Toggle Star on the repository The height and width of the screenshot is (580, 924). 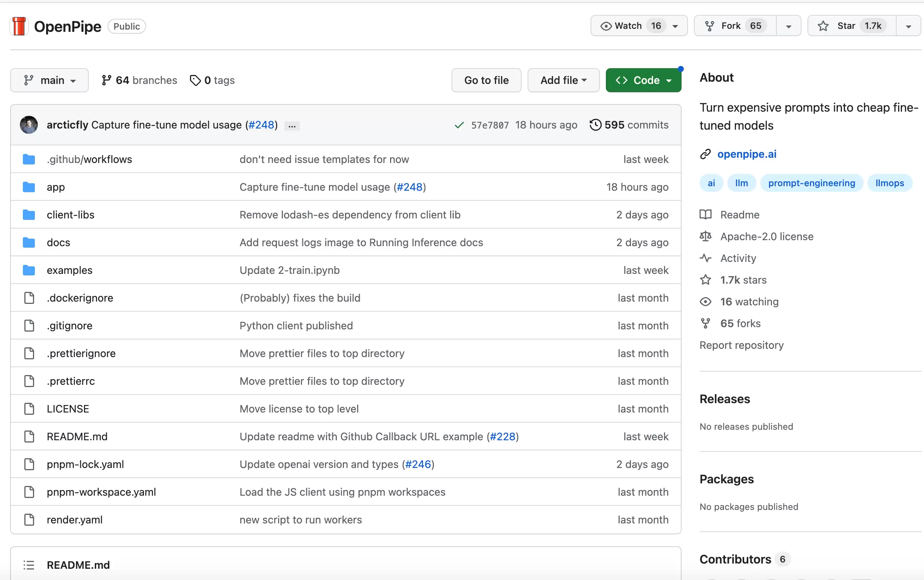point(852,26)
